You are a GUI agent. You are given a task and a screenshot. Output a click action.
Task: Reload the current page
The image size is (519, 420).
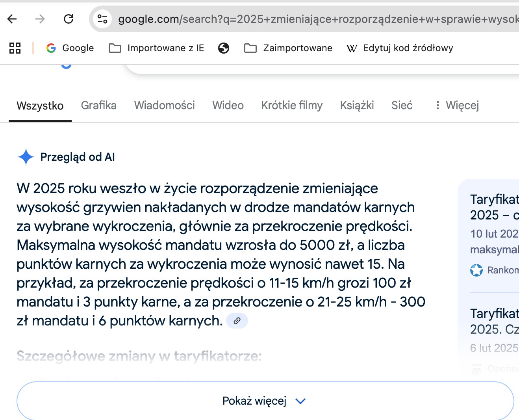[x=68, y=19]
